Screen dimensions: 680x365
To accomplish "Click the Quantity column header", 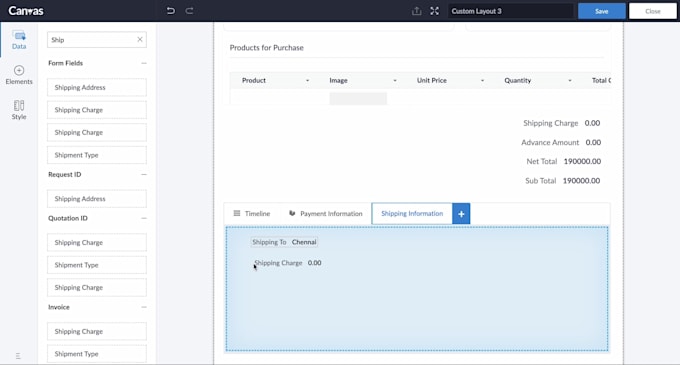I will [x=517, y=81].
